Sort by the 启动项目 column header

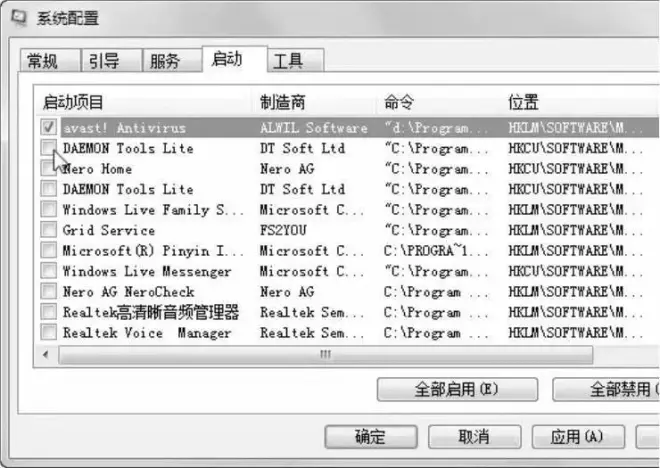click(x=145, y=102)
